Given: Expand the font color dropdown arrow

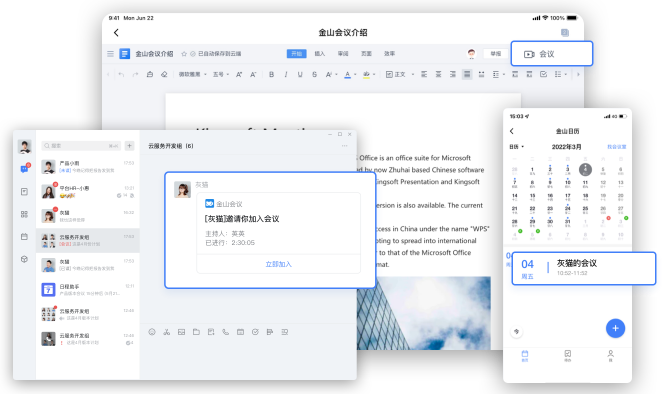Looking at the screenshot, I should coord(355,75).
